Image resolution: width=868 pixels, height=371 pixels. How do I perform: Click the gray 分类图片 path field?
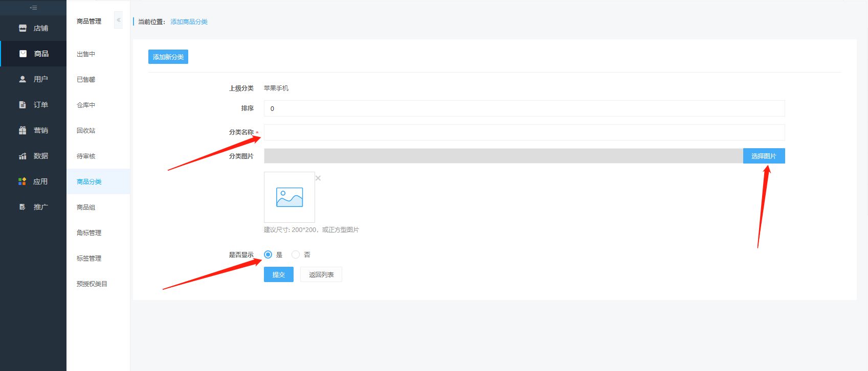coord(503,156)
